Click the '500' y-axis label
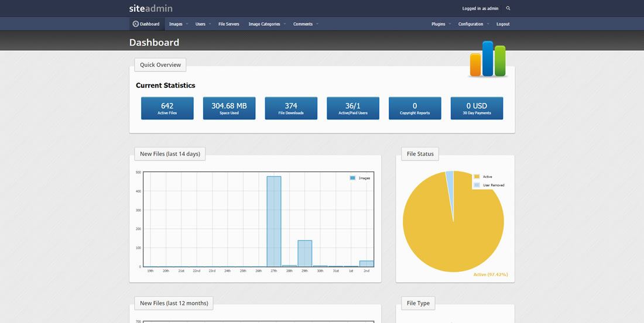The width and height of the screenshot is (644, 323). [138, 173]
